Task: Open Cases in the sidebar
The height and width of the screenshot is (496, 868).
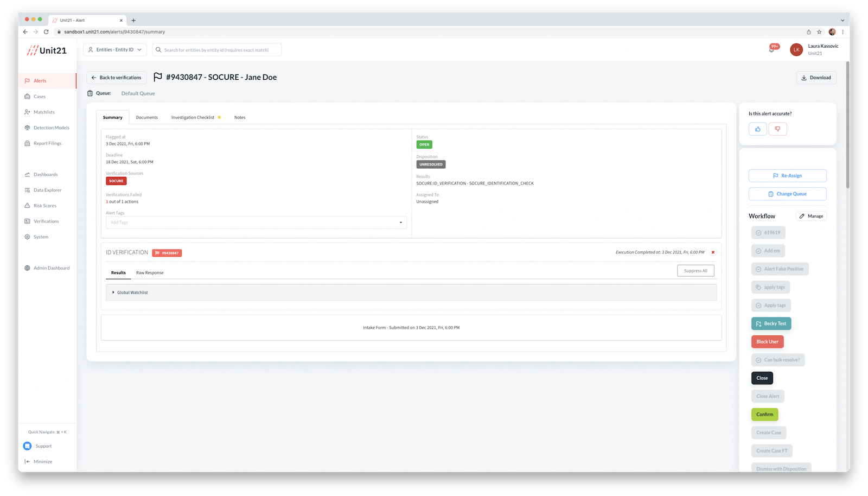Action: coord(39,97)
